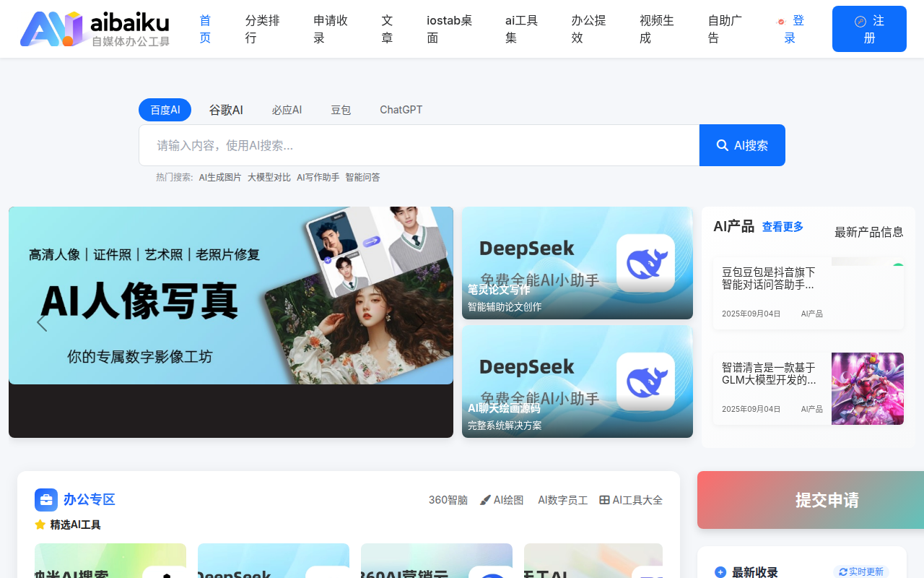The width and height of the screenshot is (924, 578).
Task: Click hot search AI生成图片
Action: (220, 177)
